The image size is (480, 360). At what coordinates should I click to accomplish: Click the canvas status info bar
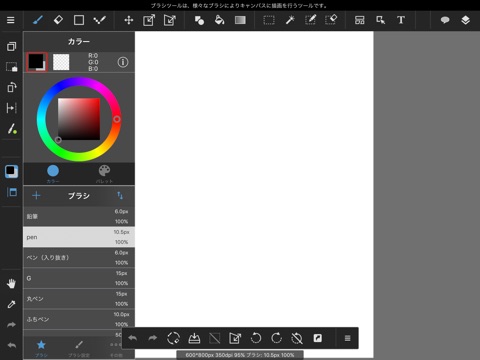[x=240, y=355]
